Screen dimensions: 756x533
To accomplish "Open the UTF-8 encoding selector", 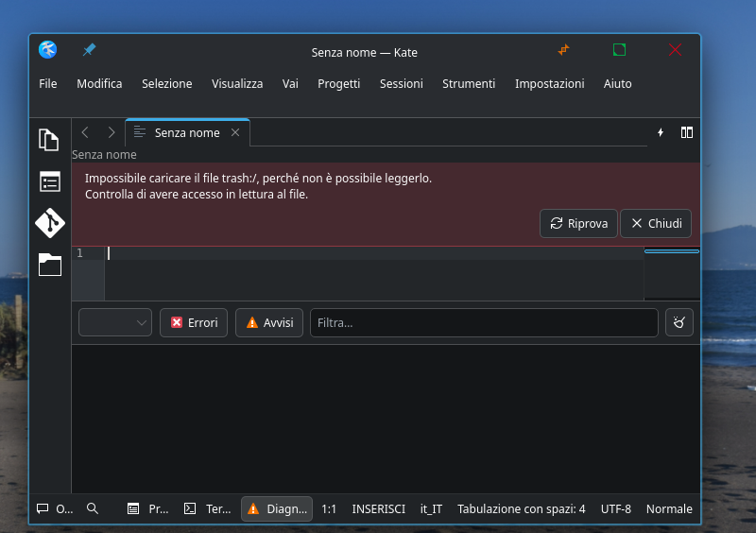I will pyautogui.click(x=615, y=508).
